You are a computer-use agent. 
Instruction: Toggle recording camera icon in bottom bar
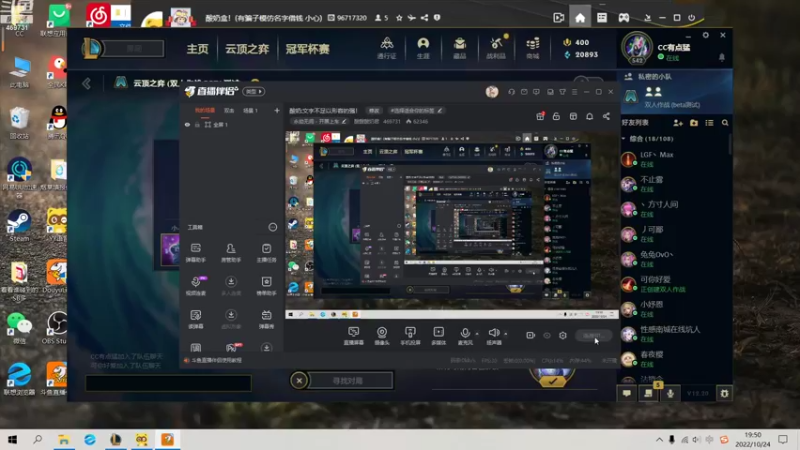531,335
